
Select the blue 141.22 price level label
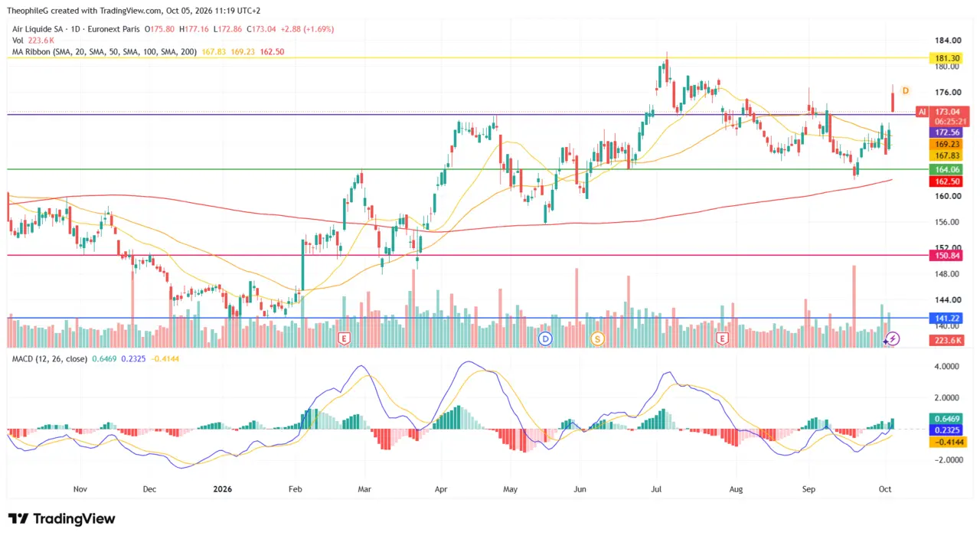click(946, 318)
